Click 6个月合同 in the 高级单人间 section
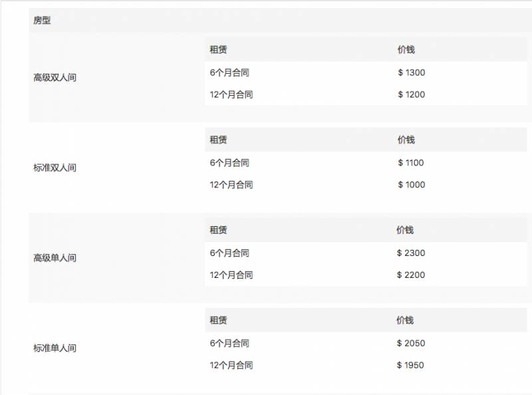Screen dimensions: 532x395 click(x=229, y=253)
